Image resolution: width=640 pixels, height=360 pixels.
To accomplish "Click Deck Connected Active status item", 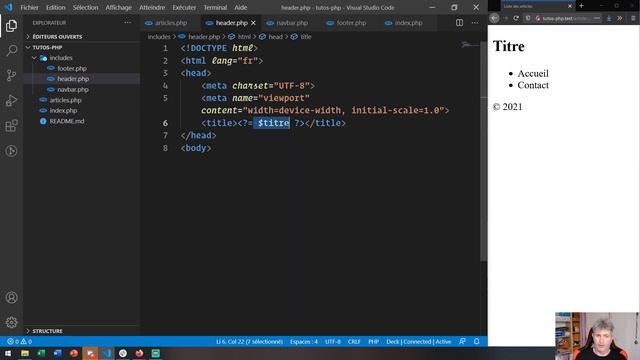I will coord(419,342).
